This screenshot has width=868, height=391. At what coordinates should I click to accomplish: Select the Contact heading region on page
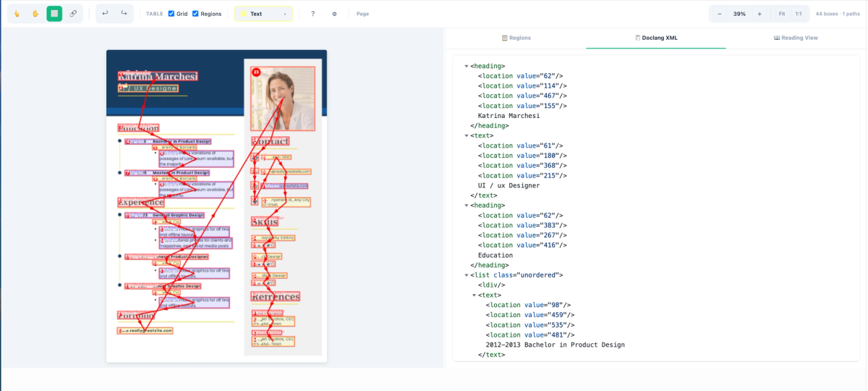pyautogui.click(x=270, y=140)
